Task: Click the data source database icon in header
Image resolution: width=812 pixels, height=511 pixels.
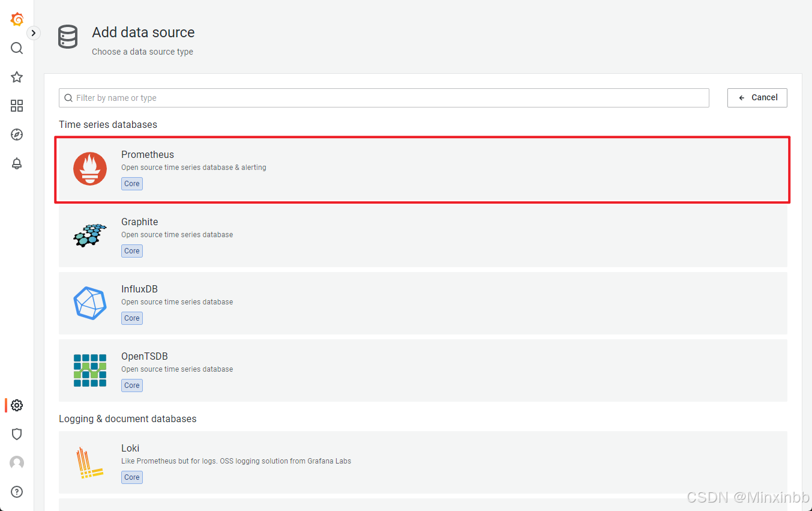Action: click(68, 37)
